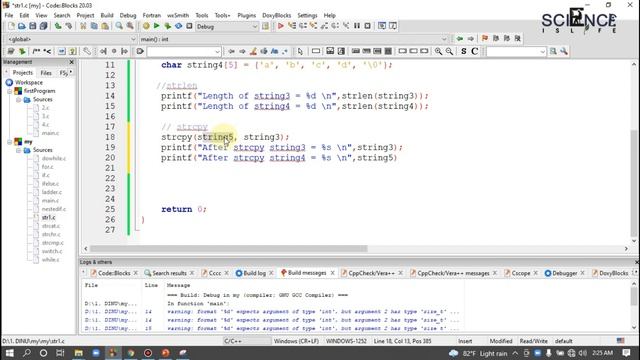Click the bold C toolbar icon
Screen dimensions: 640x360
pyautogui.click(x=474, y=51)
